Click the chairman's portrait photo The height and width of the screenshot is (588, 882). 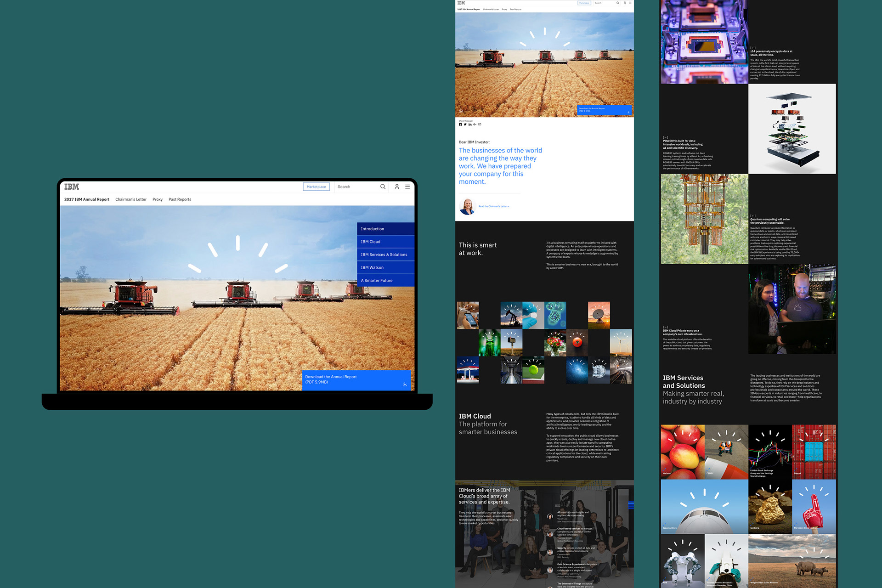[x=467, y=206]
